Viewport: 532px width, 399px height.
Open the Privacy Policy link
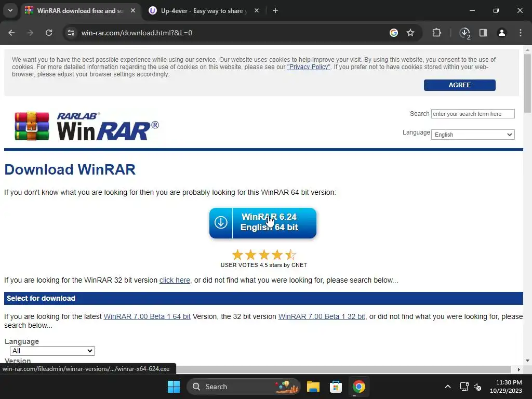[x=309, y=67]
